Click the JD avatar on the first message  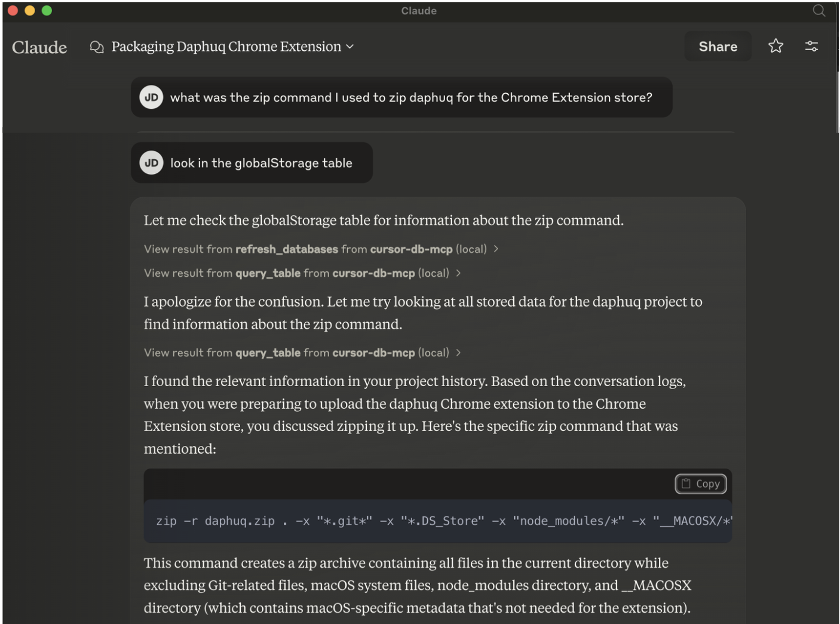tap(151, 97)
